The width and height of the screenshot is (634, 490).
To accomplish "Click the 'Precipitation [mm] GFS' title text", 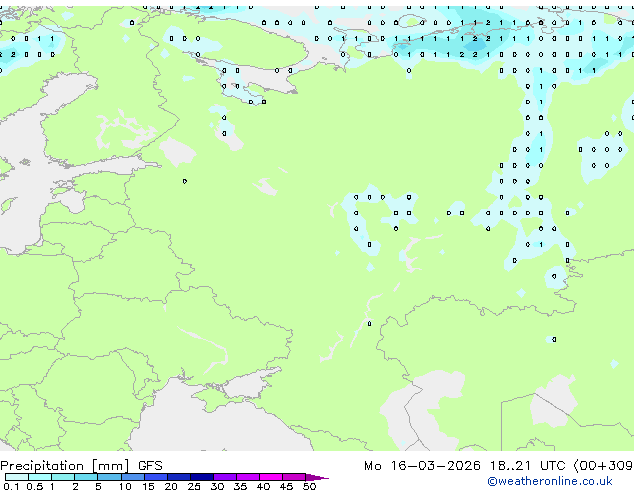I will 81,466.
